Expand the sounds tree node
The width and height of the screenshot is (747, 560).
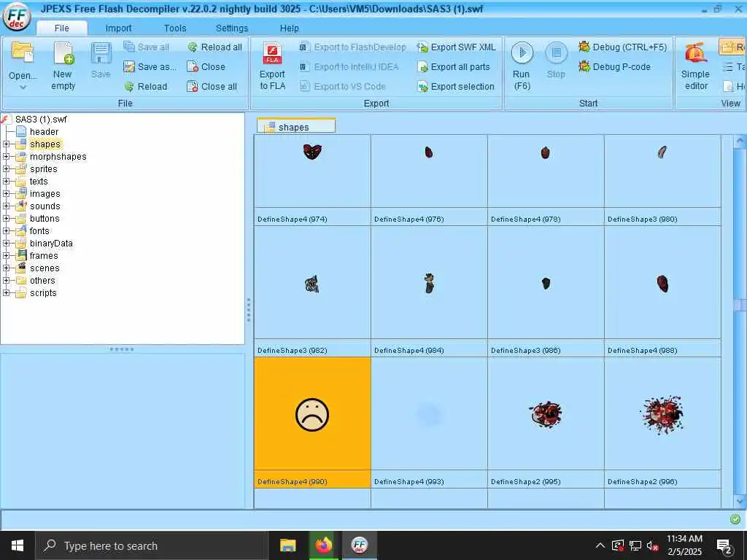coord(6,206)
